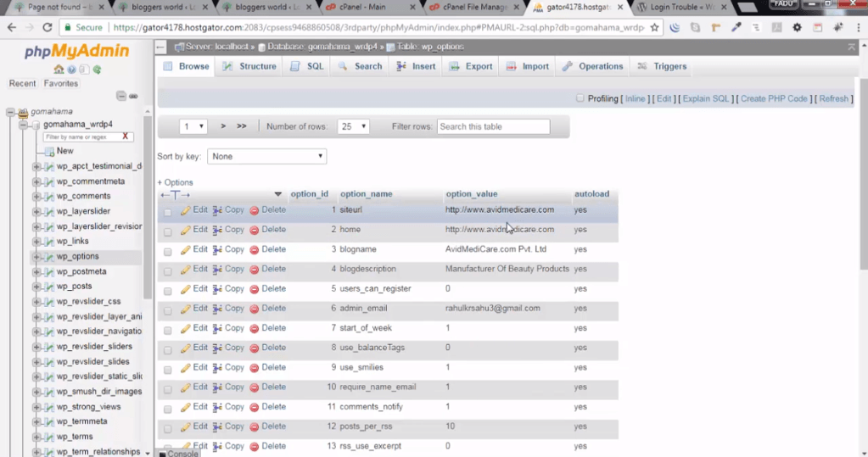
Task: Click the phpMyAdmin home icon
Action: 59,70
